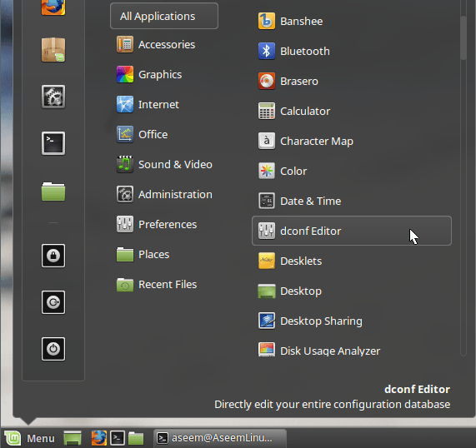Screen dimensions: 476x448
Task: Switch to aseem@AseemLinu terminal window in taskbar
Action: [x=220, y=438]
